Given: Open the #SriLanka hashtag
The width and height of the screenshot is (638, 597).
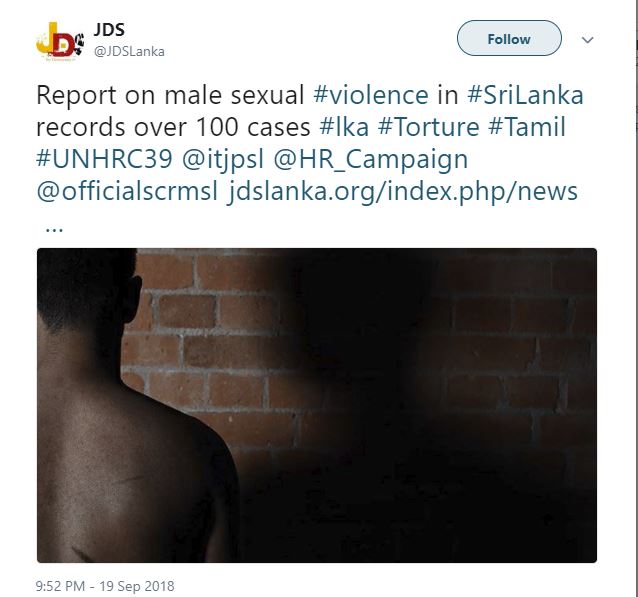Looking at the screenshot, I should pos(525,95).
